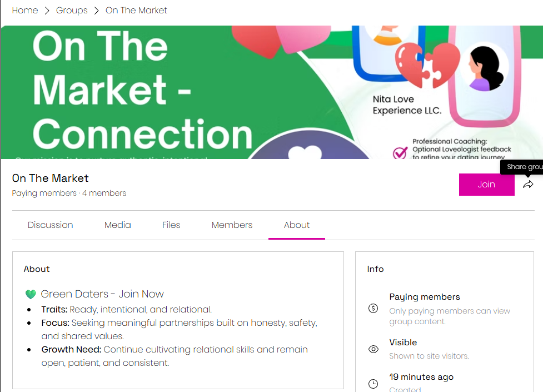Click the green heart emoji in About
The width and height of the screenshot is (543, 392).
[x=31, y=294]
